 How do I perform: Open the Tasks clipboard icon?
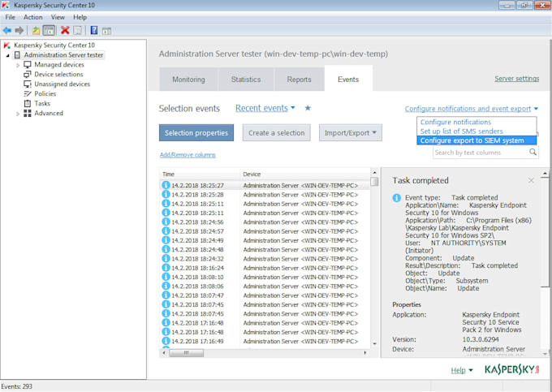[x=28, y=103]
